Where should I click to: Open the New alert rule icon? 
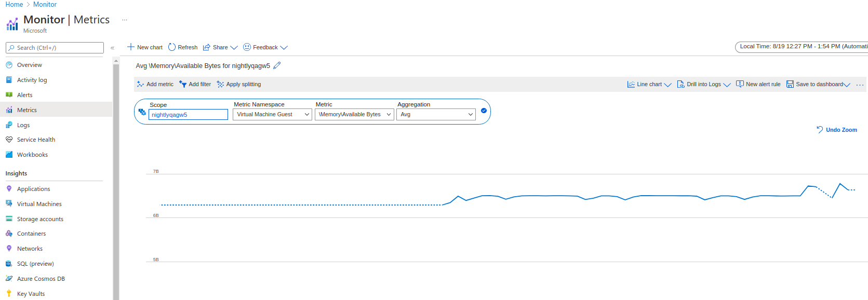(x=740, y=84)
